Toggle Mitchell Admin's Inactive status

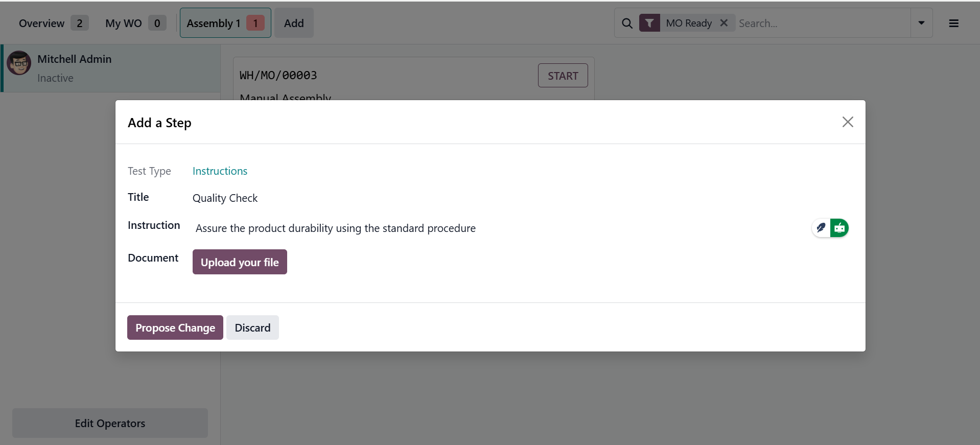56,78
